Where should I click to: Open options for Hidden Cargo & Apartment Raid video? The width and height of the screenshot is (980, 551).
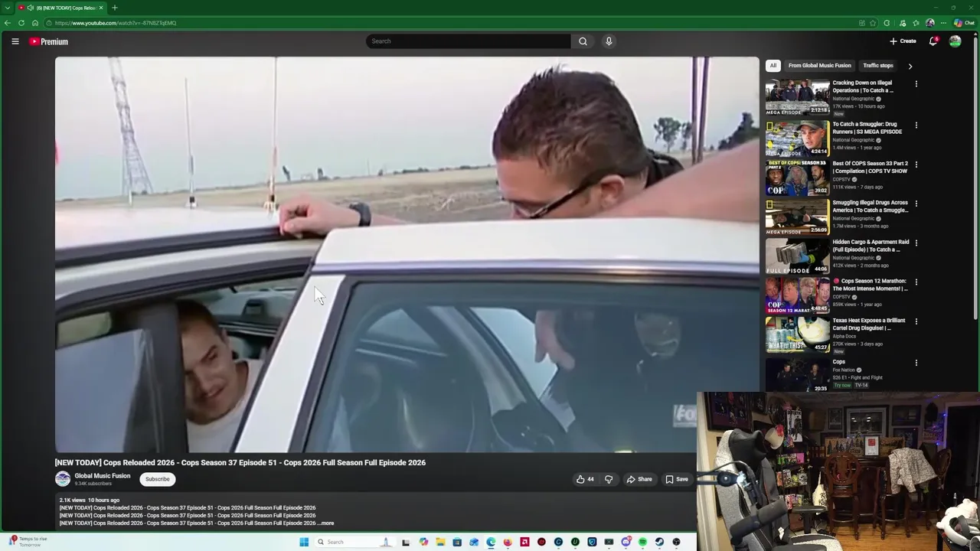(x=916, y=243)
